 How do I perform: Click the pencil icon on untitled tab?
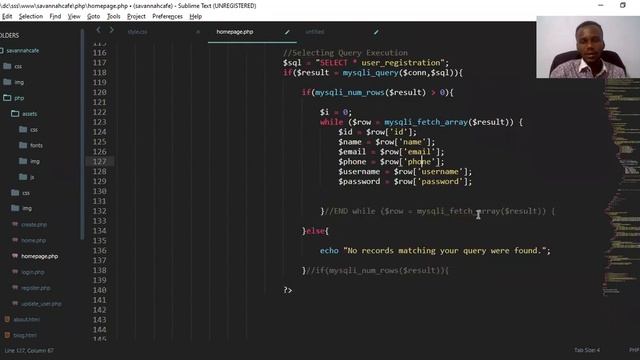click(x=376, y=32)
